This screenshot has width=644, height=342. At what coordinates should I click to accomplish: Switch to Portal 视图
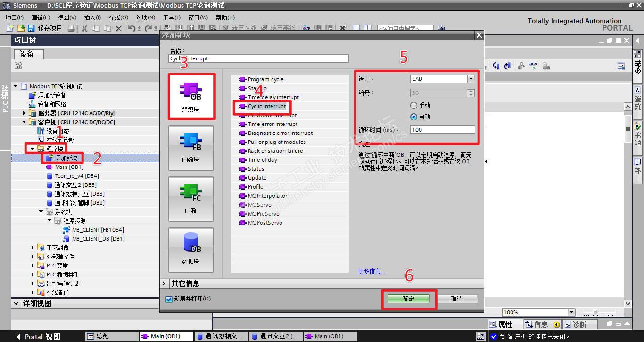(x=38, y=336)
